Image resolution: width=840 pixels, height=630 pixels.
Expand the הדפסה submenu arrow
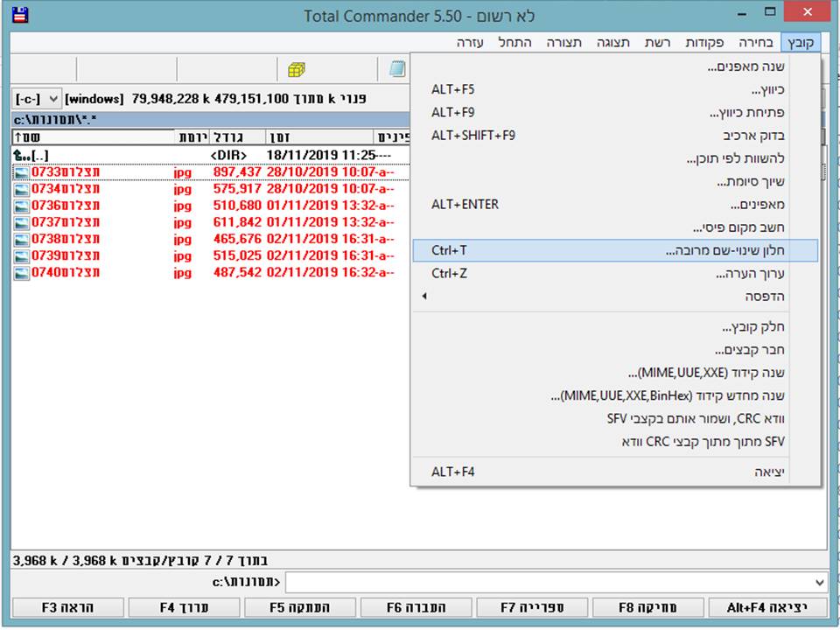pyautogui.click(x=424, y=297)
